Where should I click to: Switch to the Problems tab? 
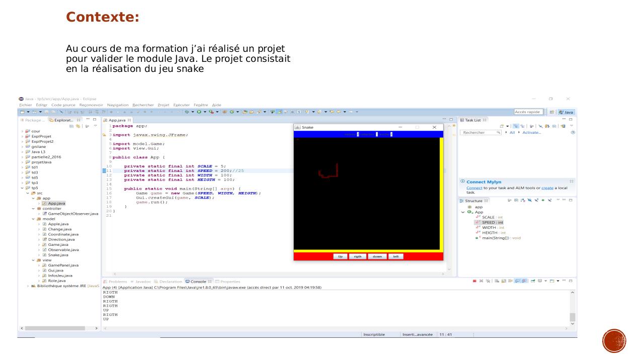tap(116, 282)
